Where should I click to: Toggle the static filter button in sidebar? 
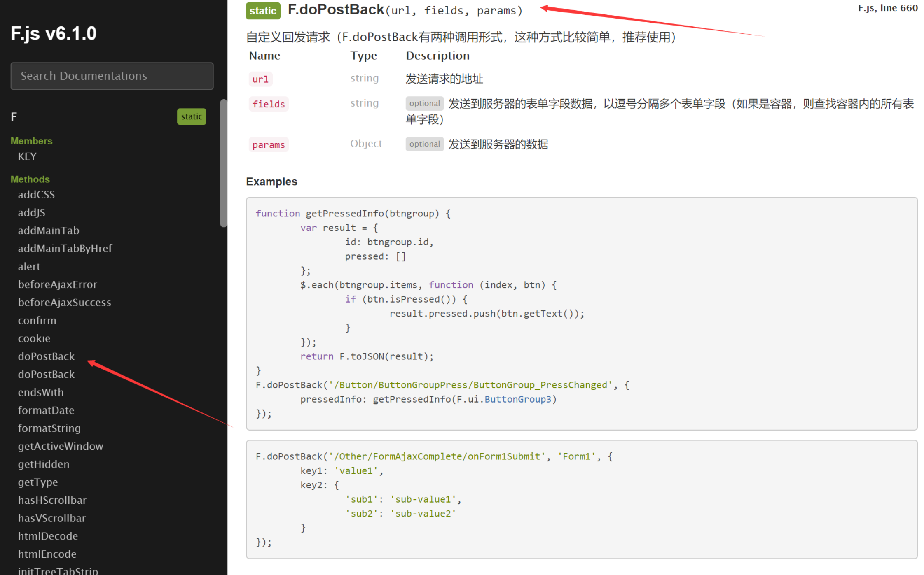click(x=192, y=116)
